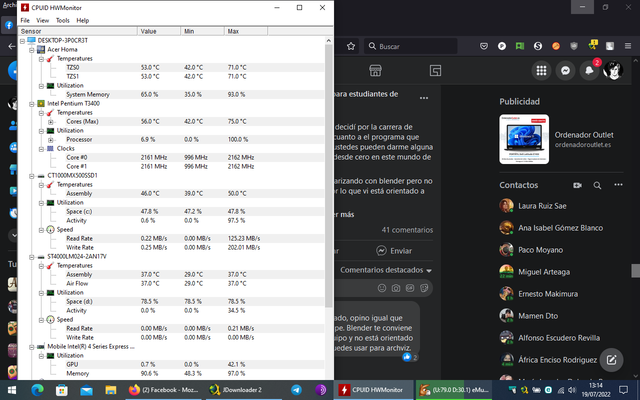This screenshot has height=400, width=640.
Task: Switch to JDownloader 2 in the taskbar
Action: [242, 390]
